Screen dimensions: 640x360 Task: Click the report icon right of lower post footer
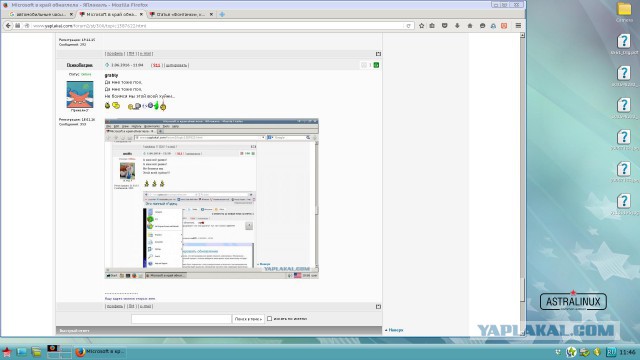(x=378, y=307)
